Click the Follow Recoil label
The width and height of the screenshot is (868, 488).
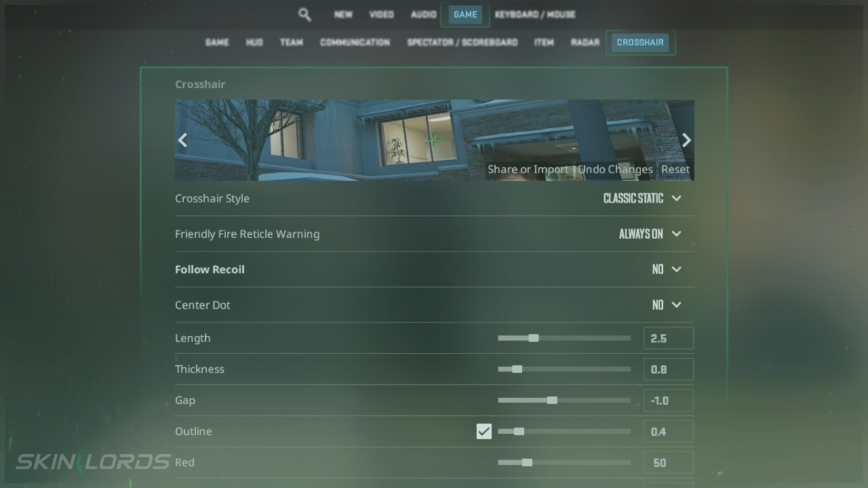pos(210,269)
